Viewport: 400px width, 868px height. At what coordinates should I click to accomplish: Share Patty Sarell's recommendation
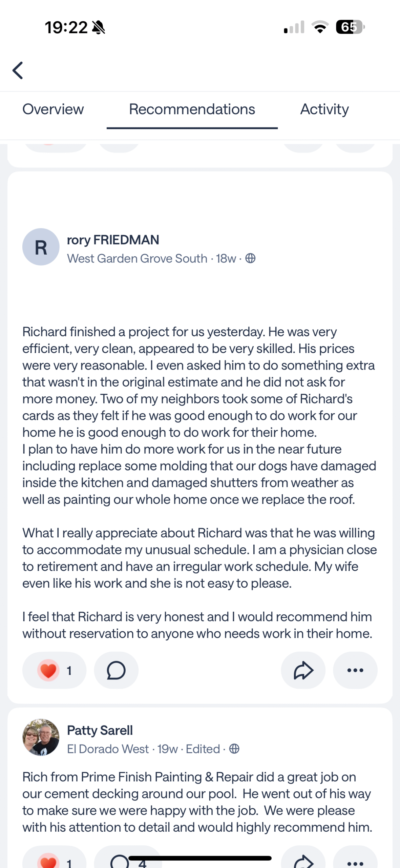tap(303, 861)
